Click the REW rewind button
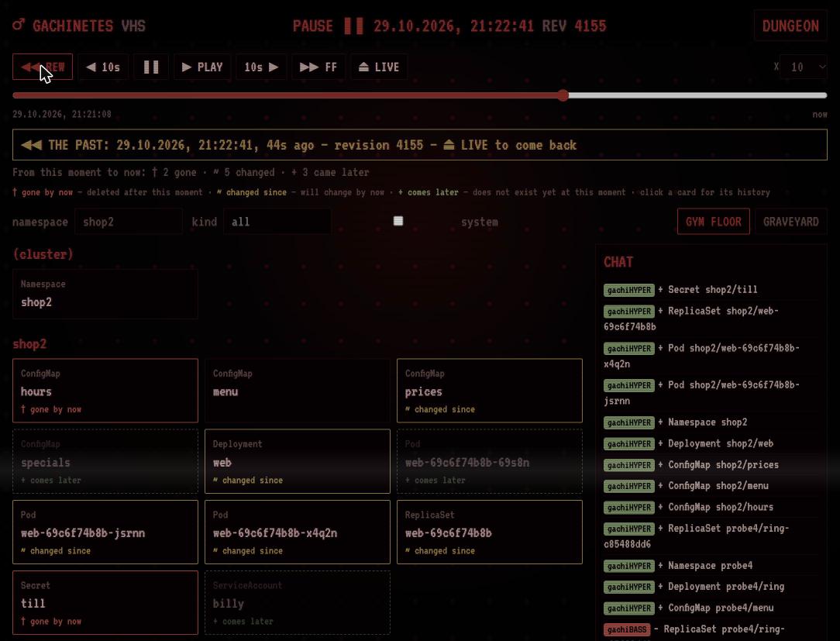The height and width of the screenshot is (641, 840). point(43,67)
